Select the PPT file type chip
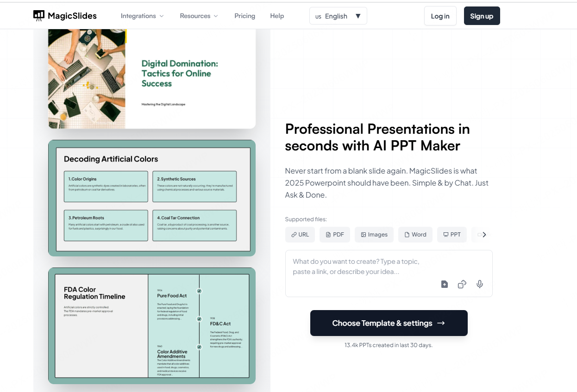577x392 pixels. pos(452,235)
